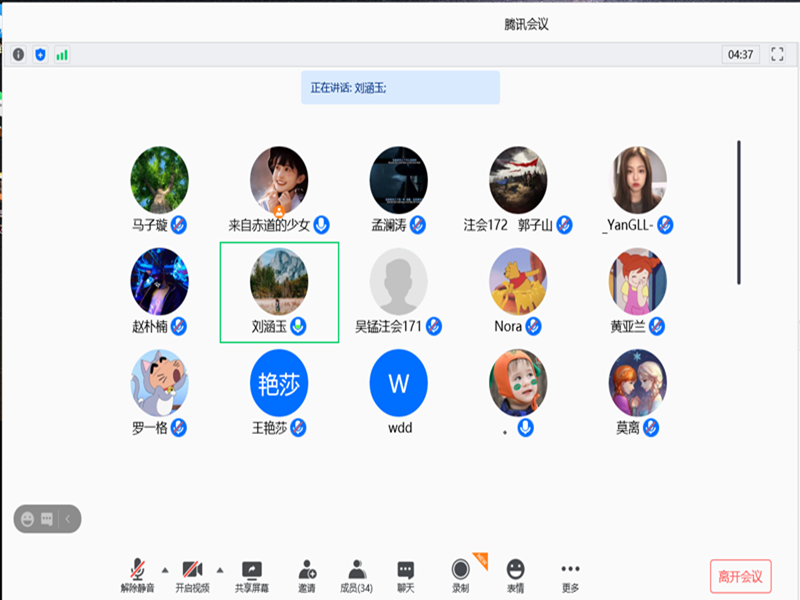The height and width of the screenshot is (600, 800).
Task: Click the vertical participant list scrollbar
Action: 739,212
